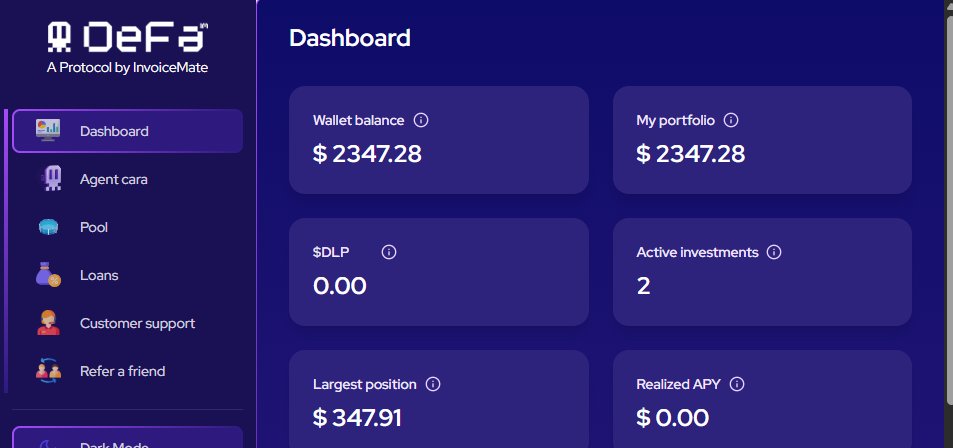The height and width of the screenshot is (448, 953).
Task: Click the Largest position info icon
Action: coord(433,384)
